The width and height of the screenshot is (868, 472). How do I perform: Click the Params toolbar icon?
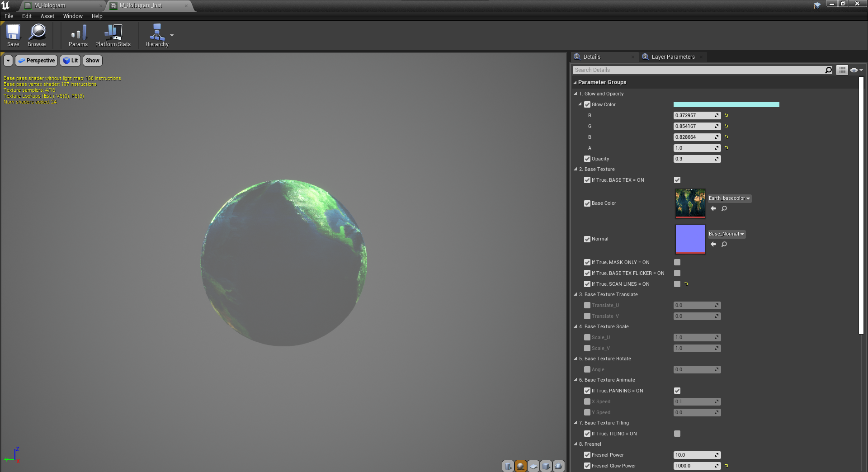(x=78, y=35)
